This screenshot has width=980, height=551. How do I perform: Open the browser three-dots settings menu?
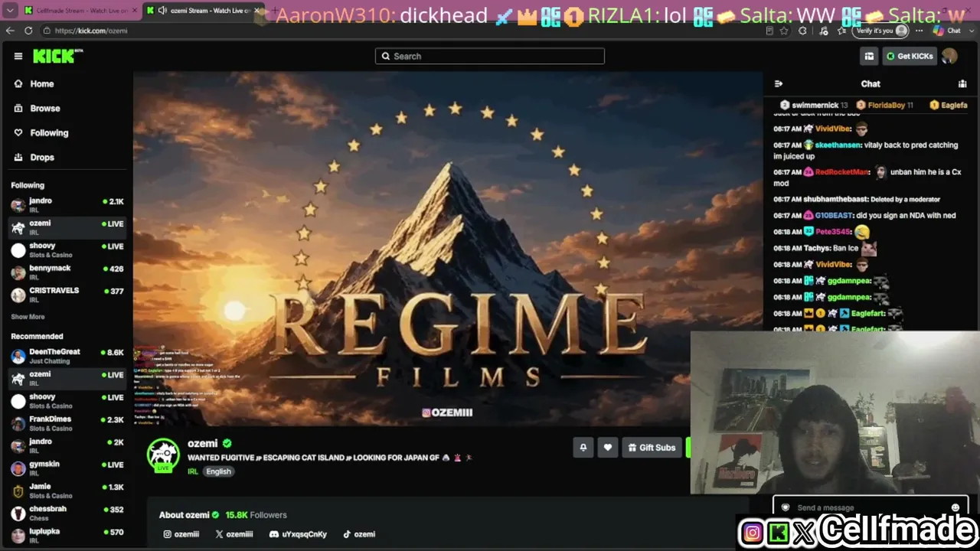coord(918,31)
